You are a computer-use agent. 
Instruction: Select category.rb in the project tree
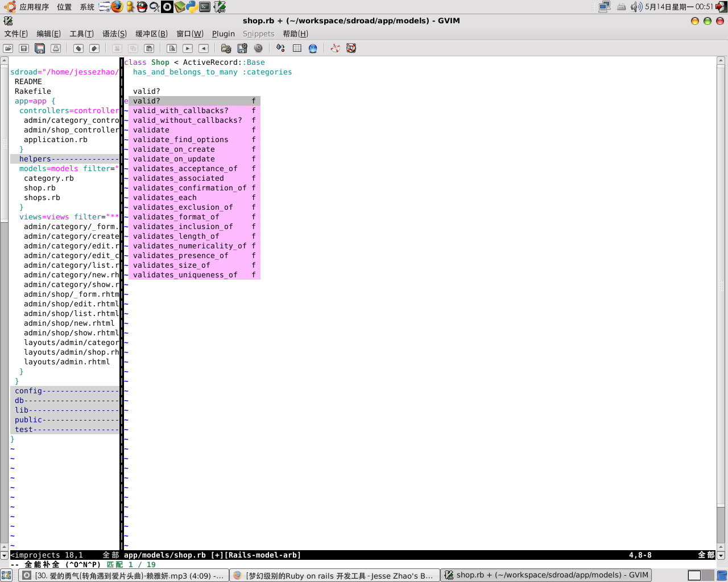pyautogui.click(x=49, y=178)
